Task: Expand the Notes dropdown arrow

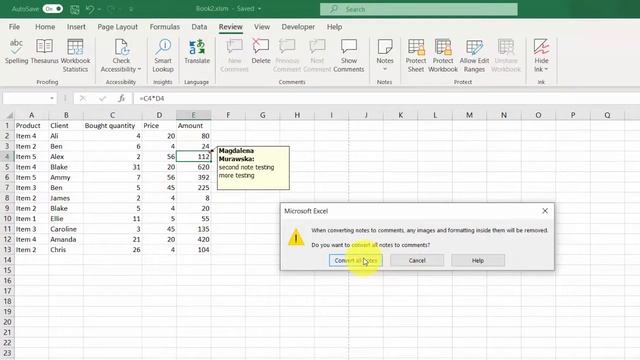Action: [x=385, y=69]
